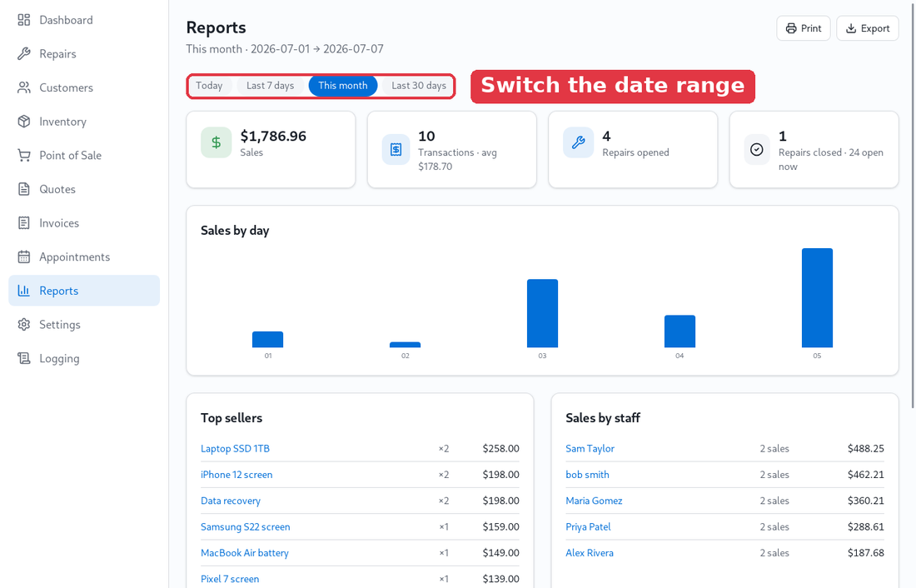Click the Reports bar chart icon
Viewport: 916px width, 588px height.
coord(24,291)
